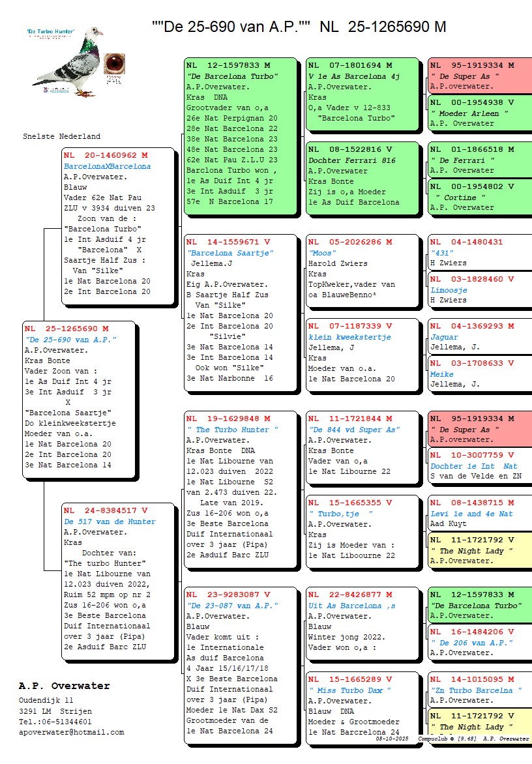This screenshot has width=532, height=764.
Task: Open 'De 517 van de Hunter' mother link
Action: [110, 522]
